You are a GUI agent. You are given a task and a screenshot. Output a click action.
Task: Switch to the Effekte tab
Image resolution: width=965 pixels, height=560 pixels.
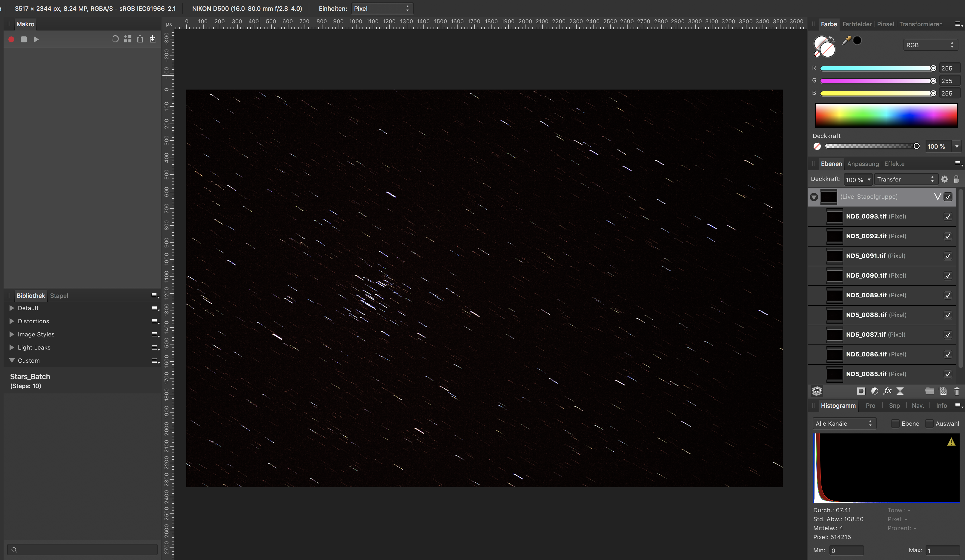click(x=894, y=164)
